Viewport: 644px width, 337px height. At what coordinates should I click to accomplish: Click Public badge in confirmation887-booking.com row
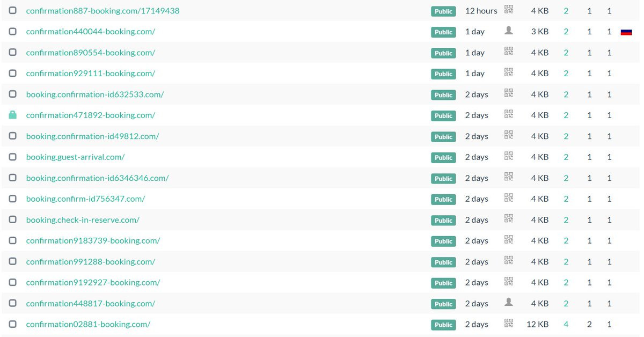[x=443, y=11]
